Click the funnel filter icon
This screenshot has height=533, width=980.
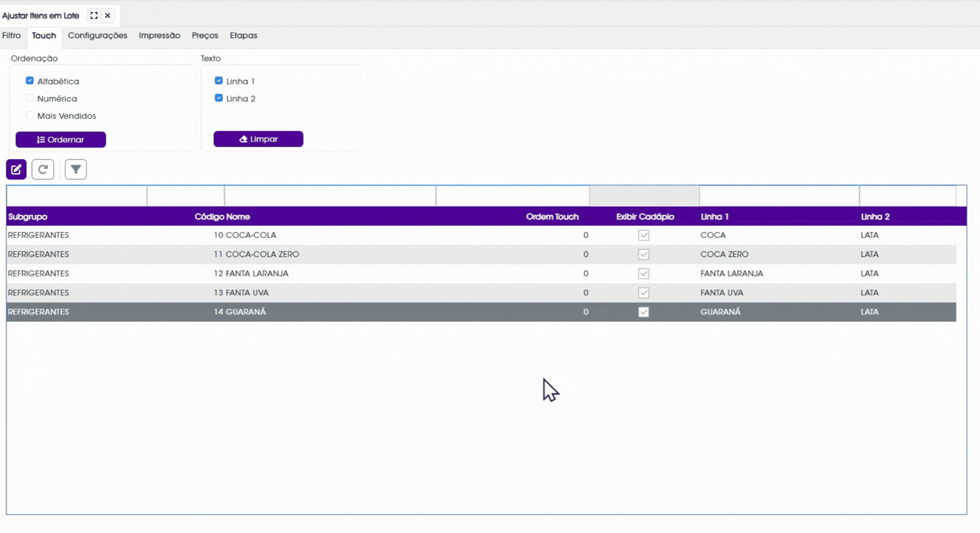(x=75, y=169)
